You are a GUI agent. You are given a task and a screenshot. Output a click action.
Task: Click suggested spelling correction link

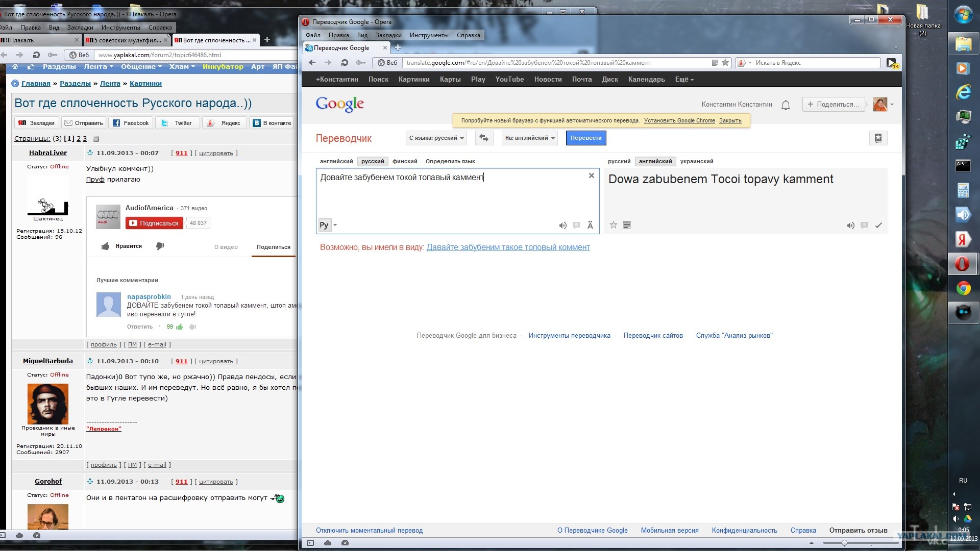tap(508, 247)
